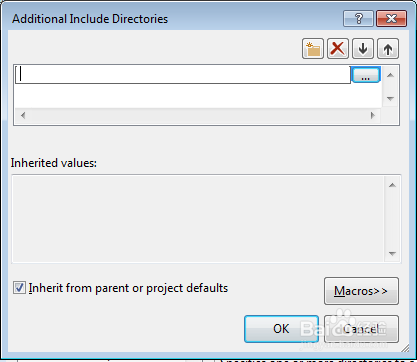The image size is (417, 362).
Task: Click the empty area below the path field
Action: point(198,96)
